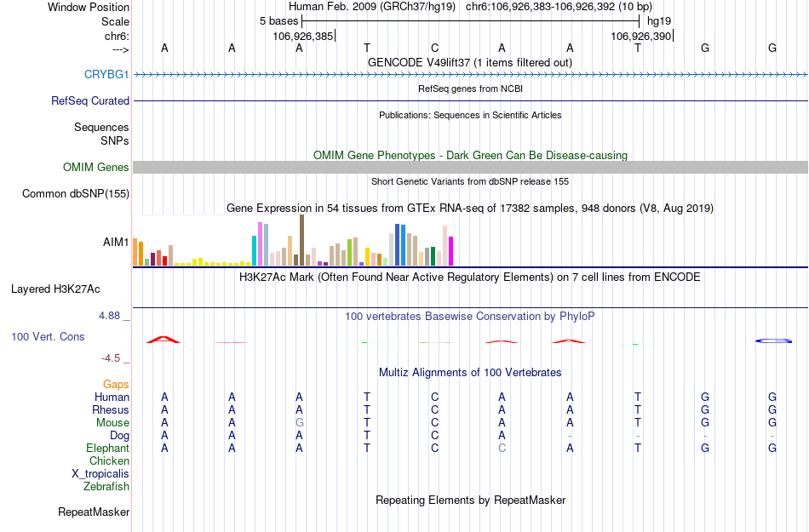Click the C base in the top reference row

pos(434,48)
